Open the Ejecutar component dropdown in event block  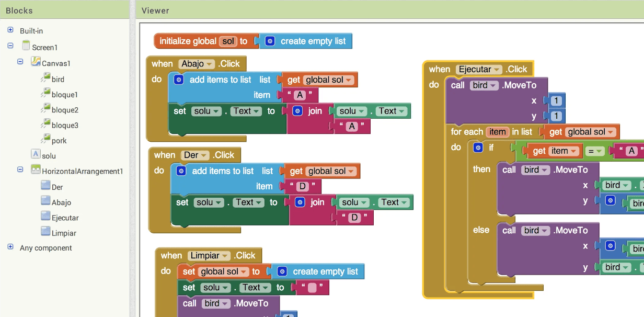tap(496, 70)
